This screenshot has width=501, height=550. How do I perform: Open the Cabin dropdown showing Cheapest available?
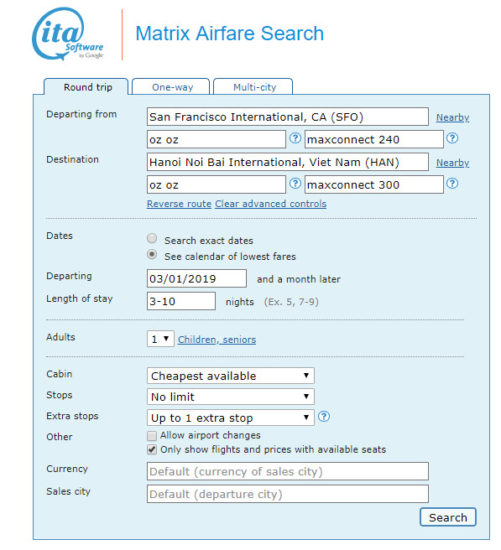231,376
